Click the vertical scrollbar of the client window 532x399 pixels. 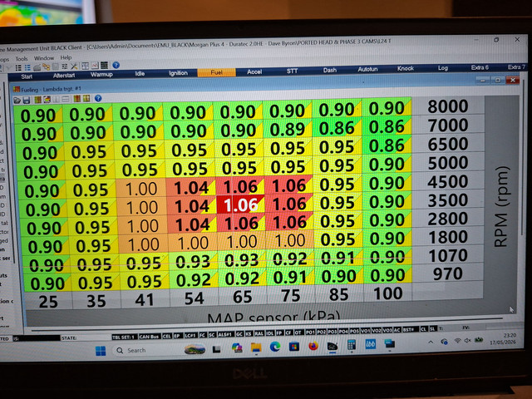523,158
